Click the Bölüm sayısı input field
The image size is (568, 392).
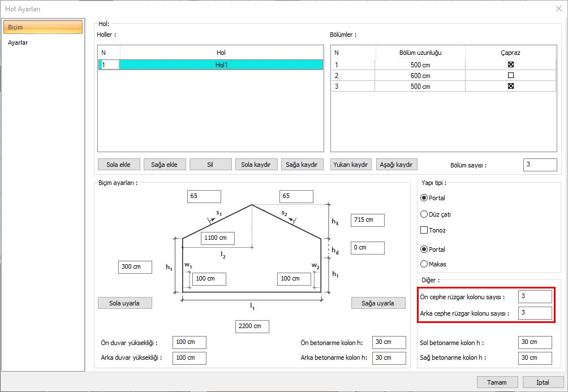click(x=540, y=165)
